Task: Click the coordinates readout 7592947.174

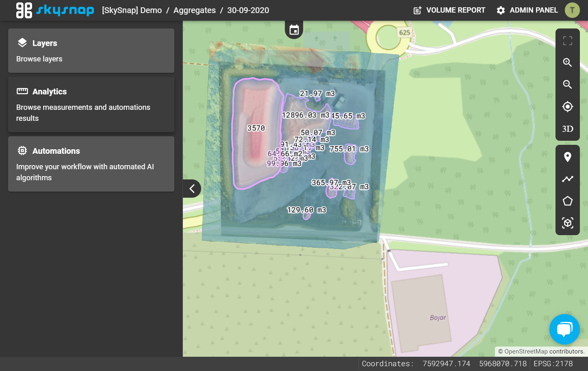Action: [x=446, y=364]
